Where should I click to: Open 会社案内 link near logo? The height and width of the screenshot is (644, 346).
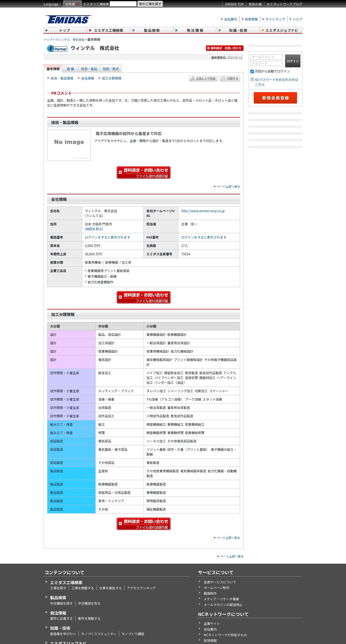(230, 19)
